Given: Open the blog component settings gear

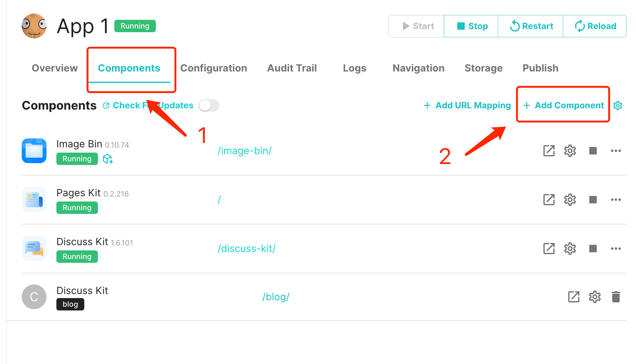Looking at the screenshot, I should pyautogui.click(x=595, y=297).
